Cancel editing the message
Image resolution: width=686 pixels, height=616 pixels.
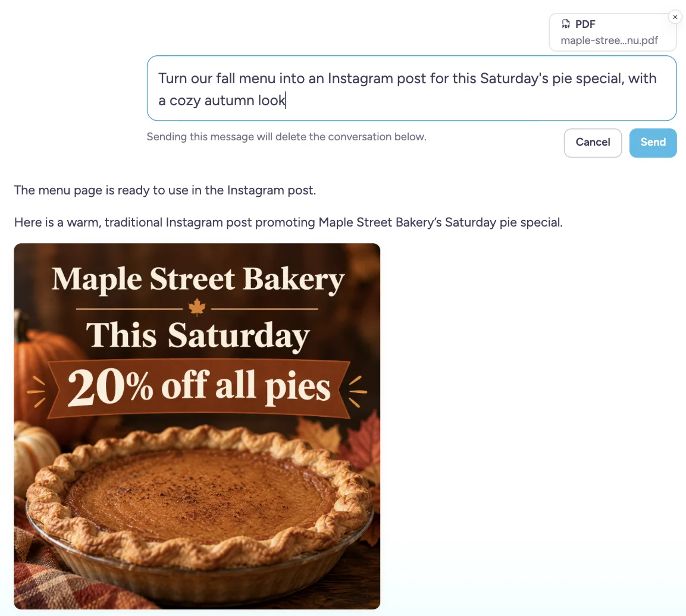(x=593, y=143)
